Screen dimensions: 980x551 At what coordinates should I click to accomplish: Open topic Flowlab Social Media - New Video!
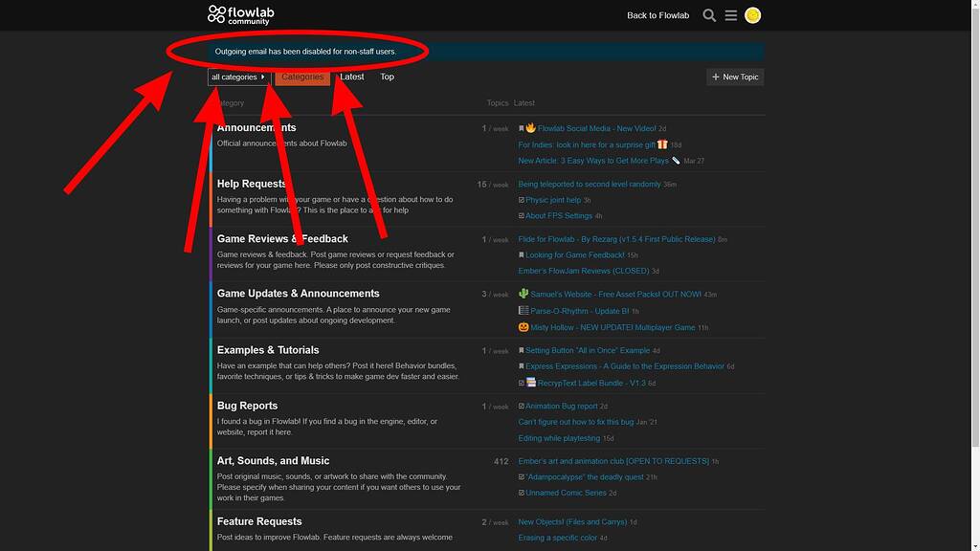(x=597, y=128)
